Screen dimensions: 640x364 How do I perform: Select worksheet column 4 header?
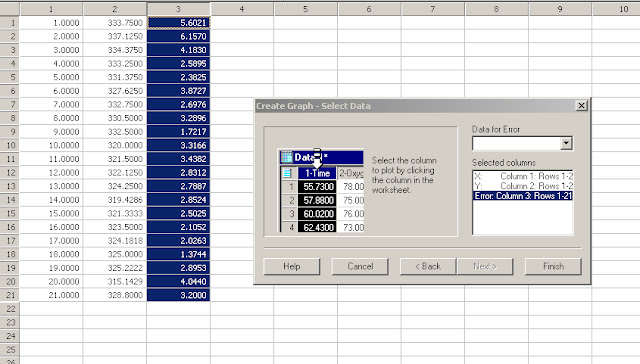pos(242,9)
